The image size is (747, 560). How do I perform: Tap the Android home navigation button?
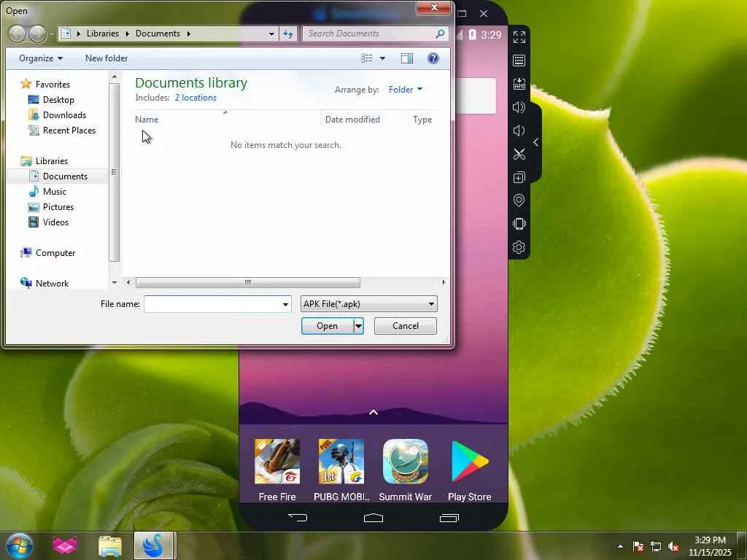(x=373, y=518)
